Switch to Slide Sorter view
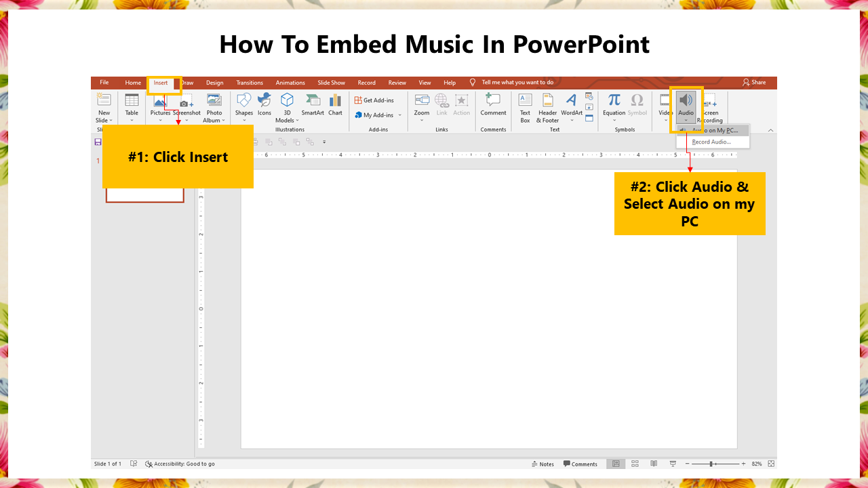 [x=635, y=464]
